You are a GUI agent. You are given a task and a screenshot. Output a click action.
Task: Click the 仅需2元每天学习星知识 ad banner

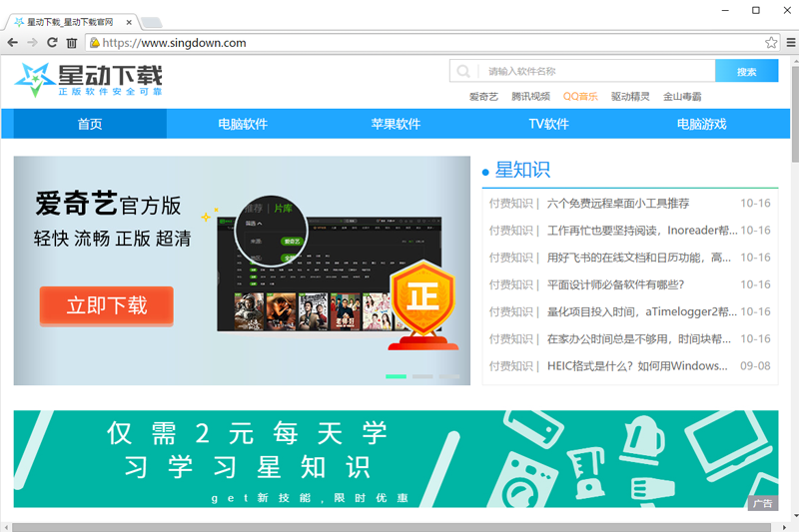(396, 459)
